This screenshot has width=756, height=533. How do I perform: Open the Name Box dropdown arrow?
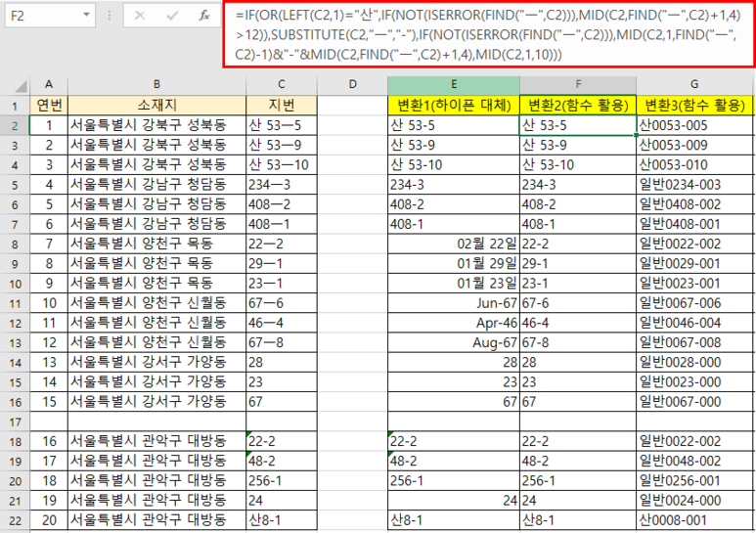(x=86, y=15)
